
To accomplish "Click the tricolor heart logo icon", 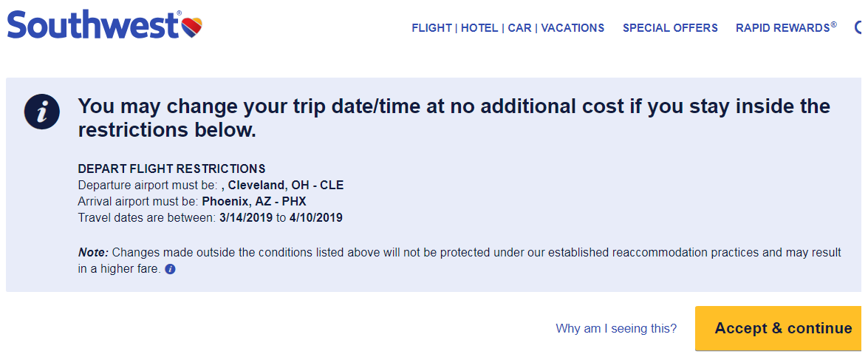I will point(192,28).
